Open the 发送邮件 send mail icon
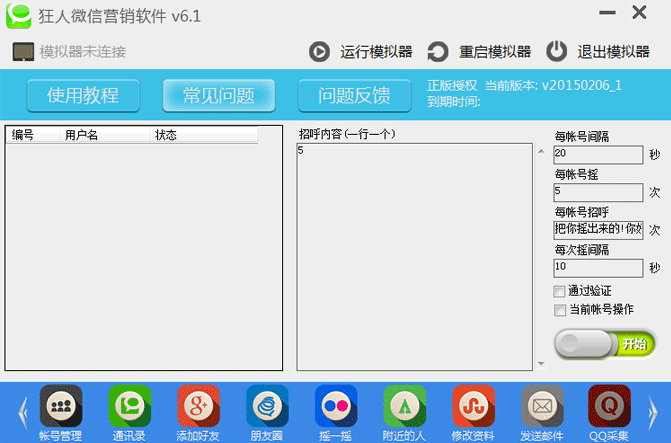Image resolution: width=671 pixels, height=443 pixels. coord(542,406)
